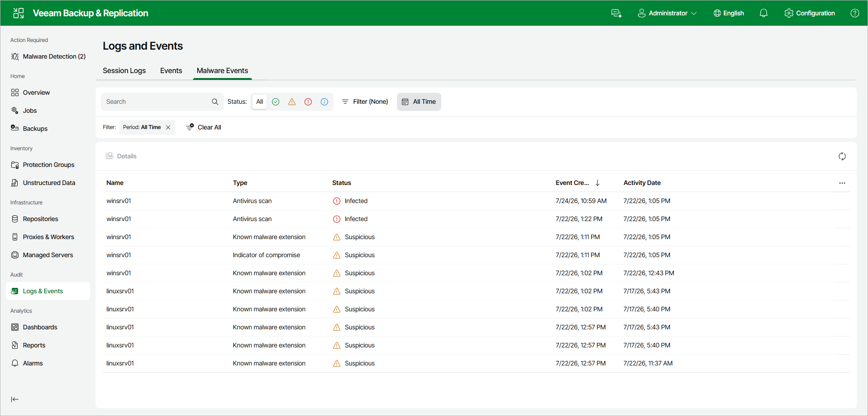Click the Details button
The height and width of the screenshot is (416, 868).
click(121, 156)
